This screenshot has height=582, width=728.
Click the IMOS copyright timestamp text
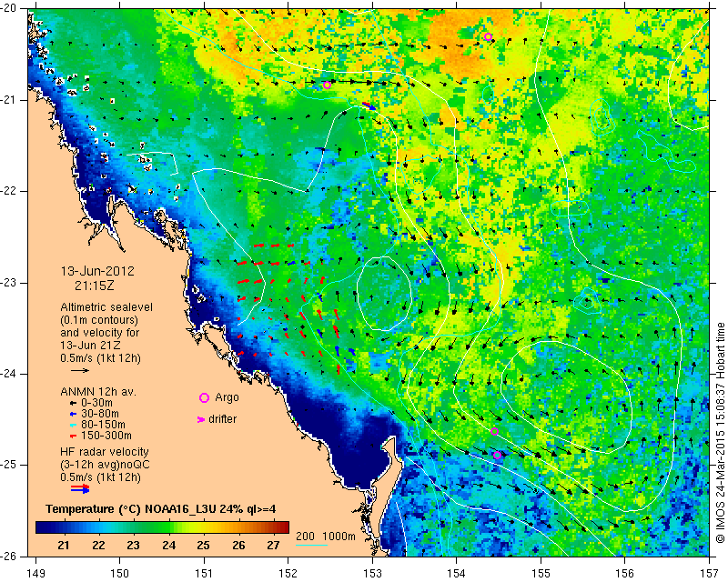coord(720,434)
